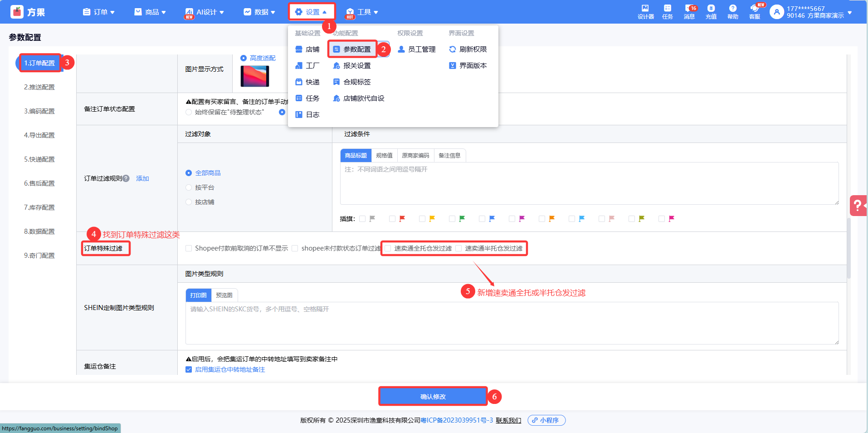This screenshot has width=868, height=433.
Task: Select 高度适配 radio option
Action: pyautogui.click(x=244, y=58)
